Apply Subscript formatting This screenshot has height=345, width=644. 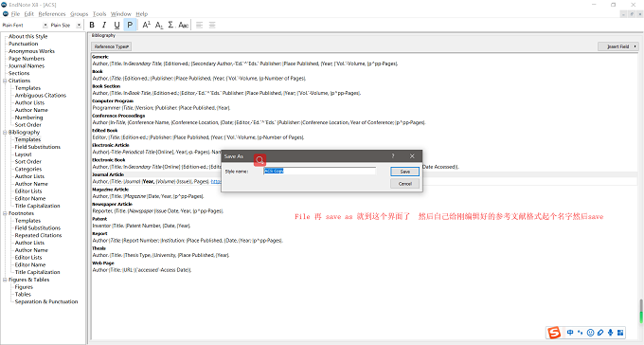[x=159, y=25]
